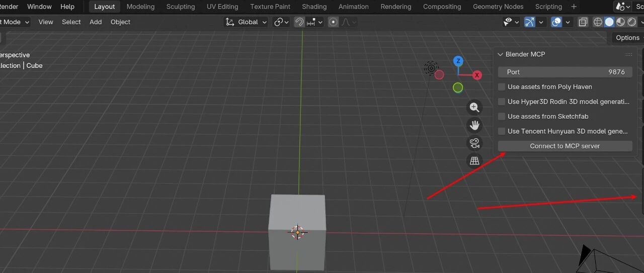The image size is (644, 273).
Task: Select the Cube in the viewport
Action: (x=297, y=232)
